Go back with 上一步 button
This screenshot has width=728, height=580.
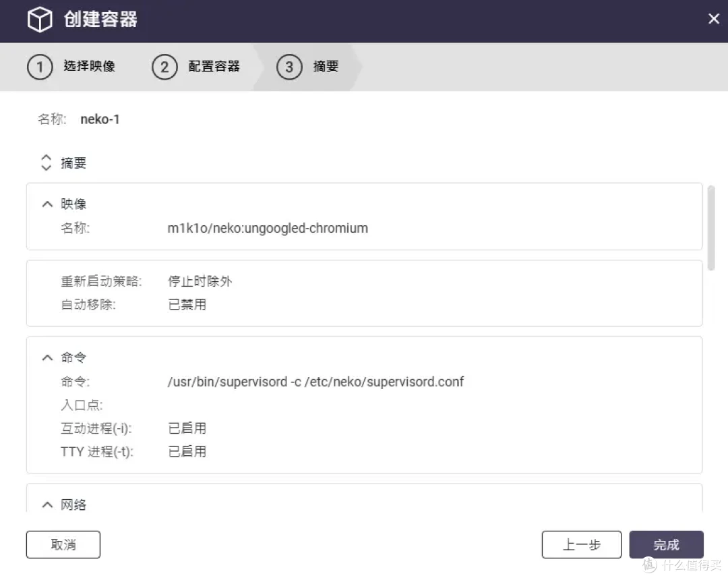point(581,545)
